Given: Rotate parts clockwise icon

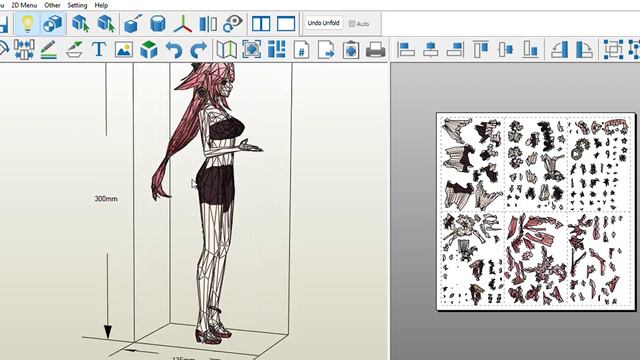Looking at the screenshot, I should [x=584, y=50].
